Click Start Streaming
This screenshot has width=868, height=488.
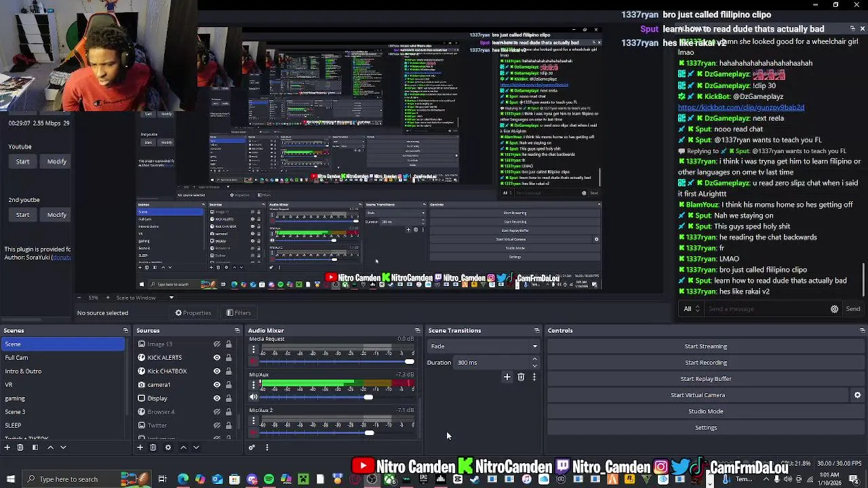[705, 346]
